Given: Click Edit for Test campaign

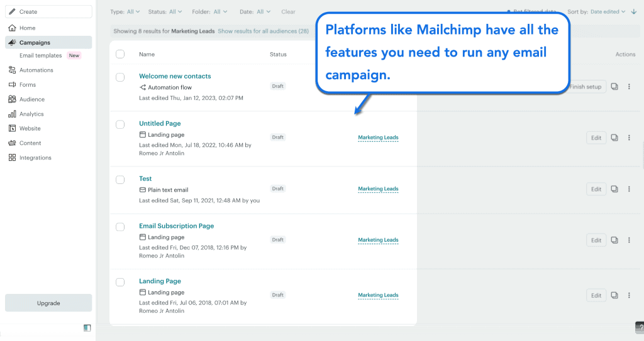Looking at the screenshot, I should click(596, 189).
